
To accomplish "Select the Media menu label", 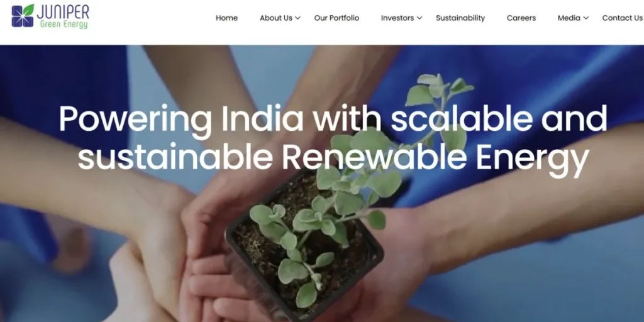I will point(569,18).
